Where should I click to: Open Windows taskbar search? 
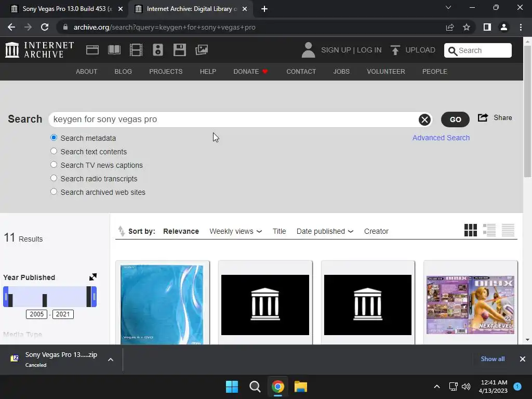coord(255,387)
